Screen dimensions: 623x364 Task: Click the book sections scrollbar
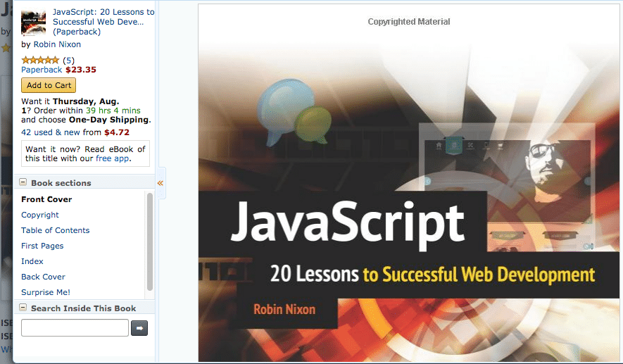click(150, 241)
